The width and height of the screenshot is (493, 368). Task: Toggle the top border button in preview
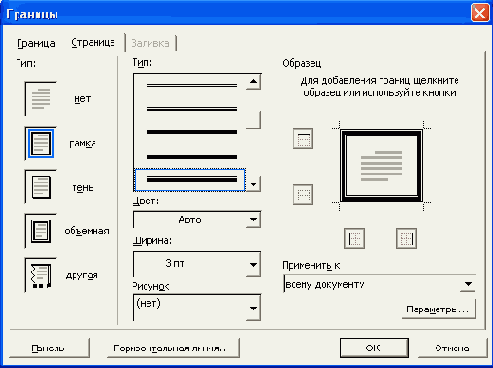303,138
